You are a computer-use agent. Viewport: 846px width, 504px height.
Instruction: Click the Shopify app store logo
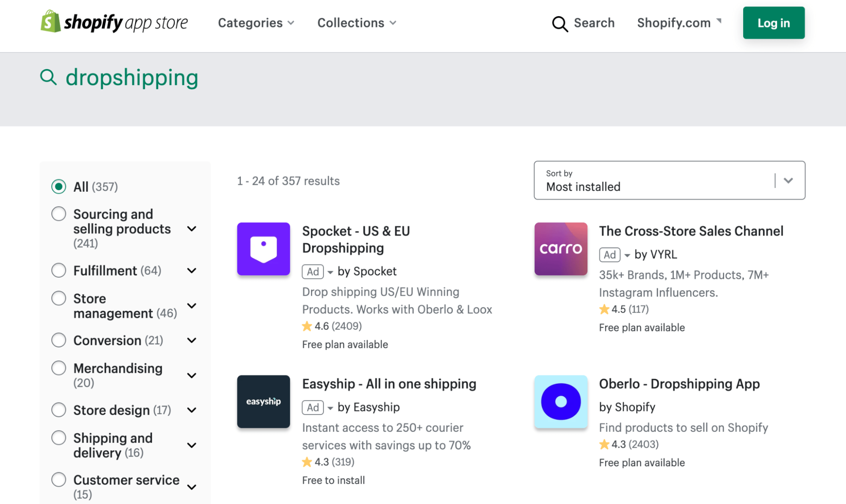[x=114, y=22]
